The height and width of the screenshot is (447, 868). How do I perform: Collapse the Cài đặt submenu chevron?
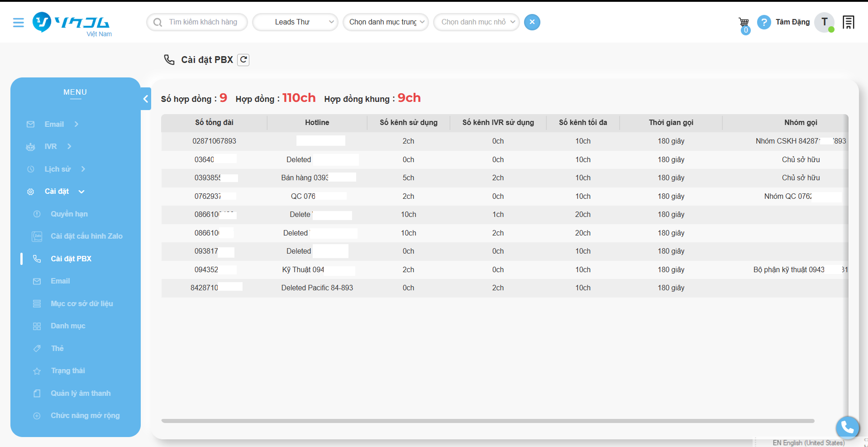(81, 192)
